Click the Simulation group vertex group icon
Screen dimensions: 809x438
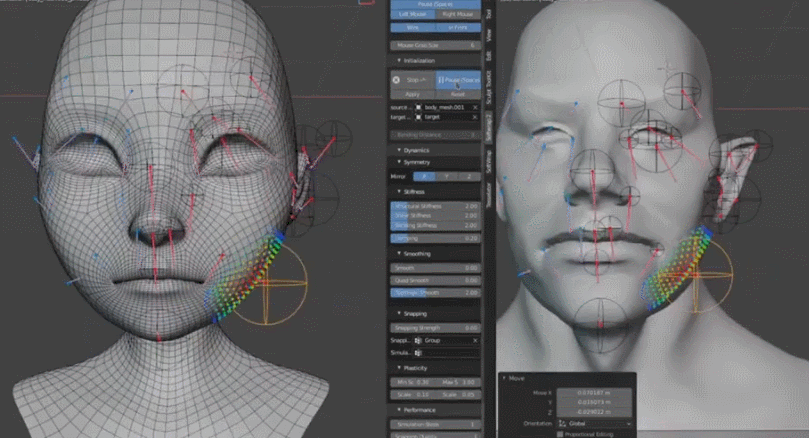point(418,353)
